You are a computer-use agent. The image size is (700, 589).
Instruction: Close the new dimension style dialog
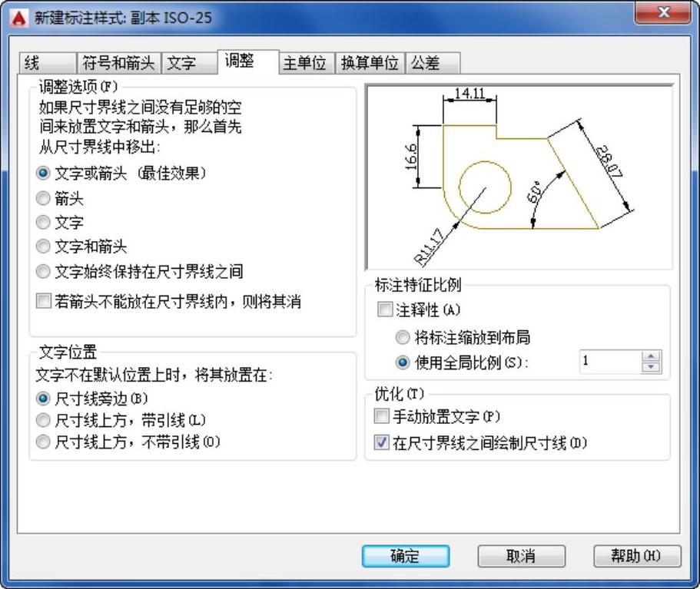click(x=662, y=13)
